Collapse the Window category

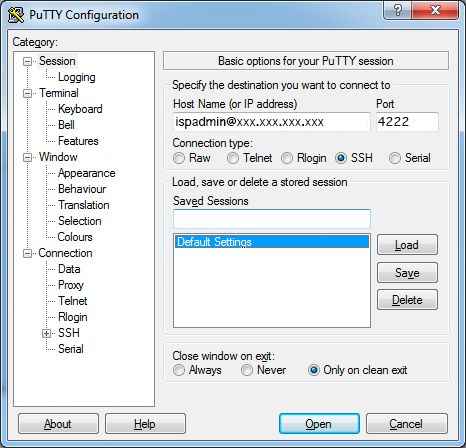click(27, 157)
